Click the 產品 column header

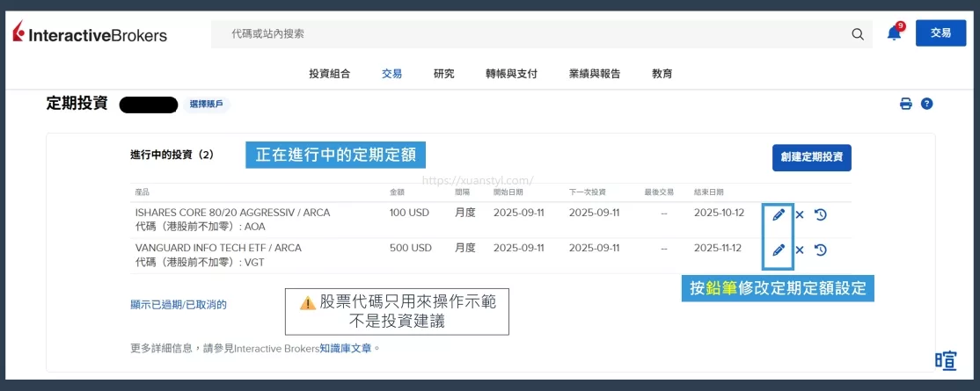tap(142, 192)
